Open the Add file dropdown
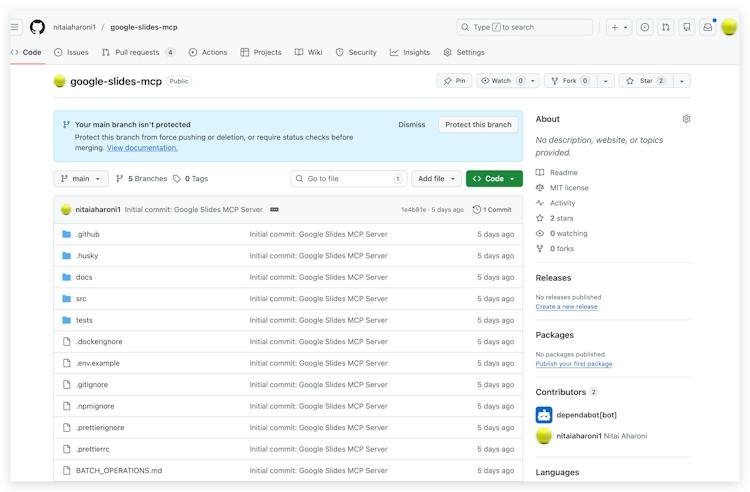This screenshot has height=492, width=750. click(436, 179)
